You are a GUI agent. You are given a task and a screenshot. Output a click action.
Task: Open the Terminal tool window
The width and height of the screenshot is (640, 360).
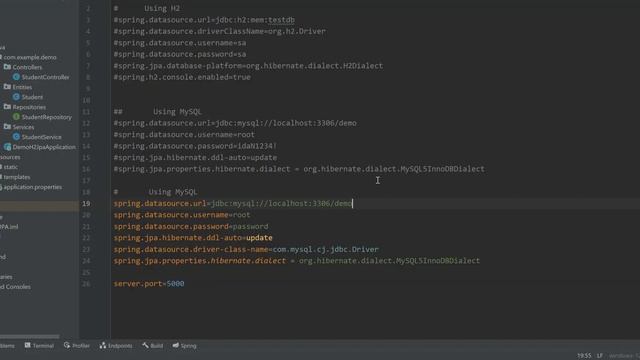point(39,346)
